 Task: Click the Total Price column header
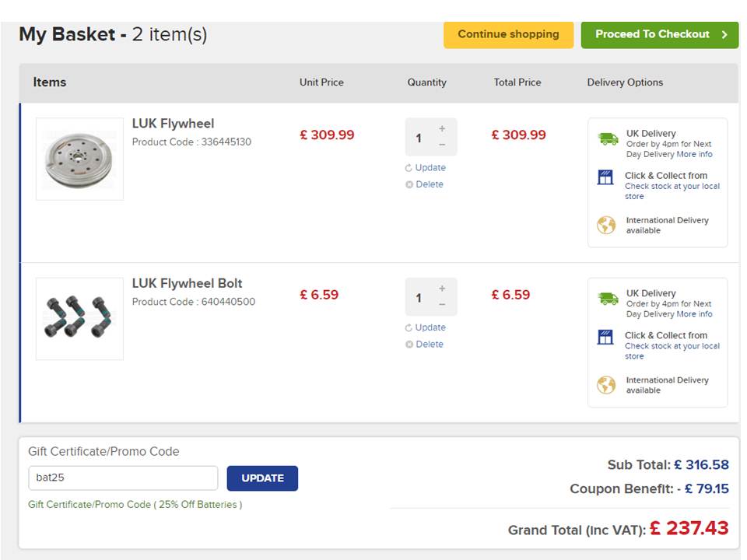[x=517, y=82]
